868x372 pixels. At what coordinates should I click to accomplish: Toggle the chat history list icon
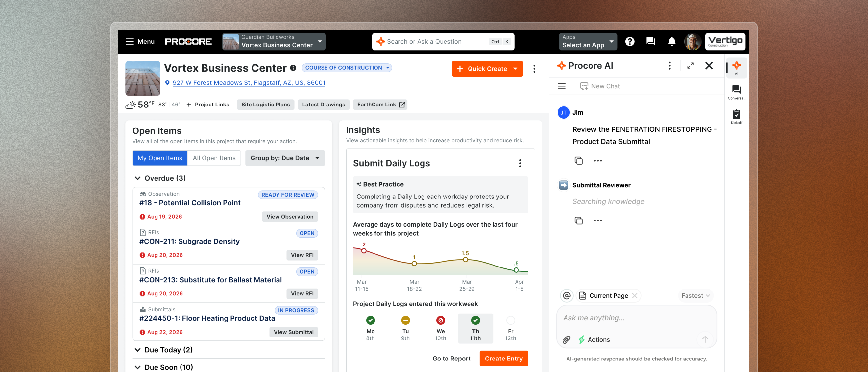pos(561,86)
